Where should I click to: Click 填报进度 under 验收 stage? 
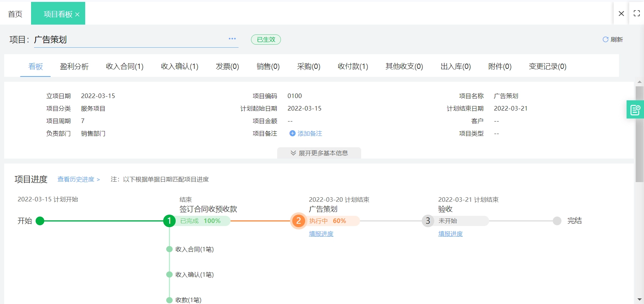pos(451,234)
